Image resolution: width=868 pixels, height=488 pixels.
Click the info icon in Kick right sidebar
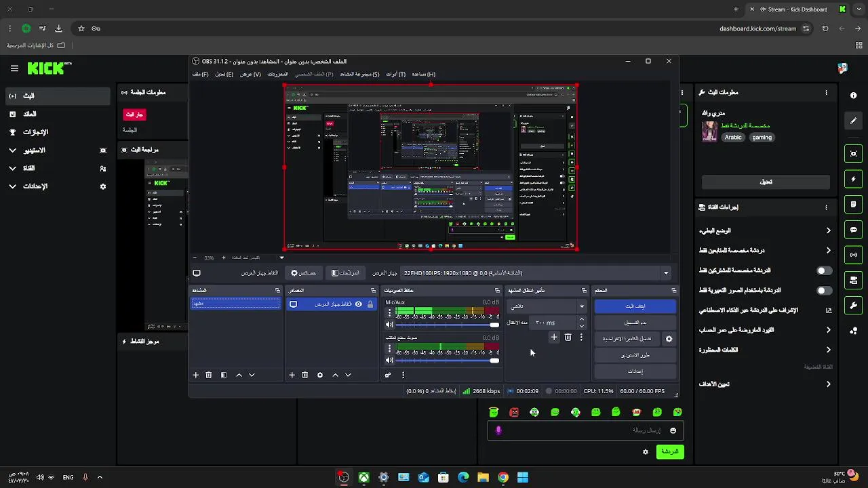point(853,96)
